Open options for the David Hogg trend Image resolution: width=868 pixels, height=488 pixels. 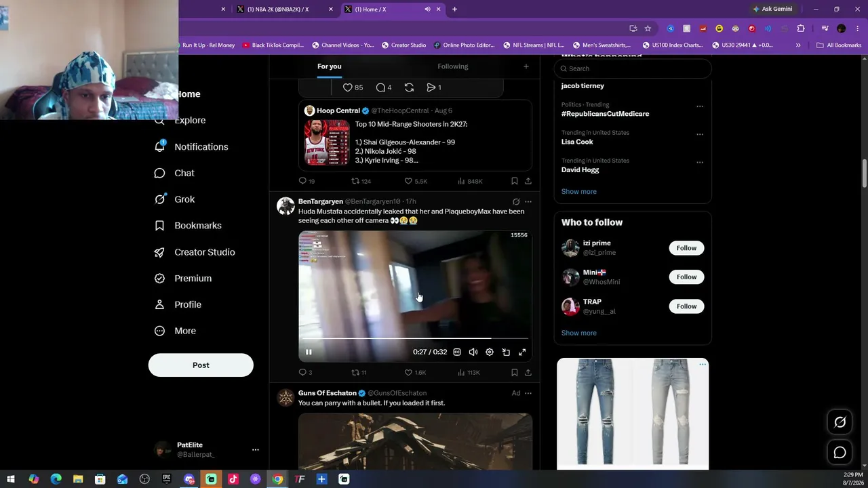coord(700,162)
